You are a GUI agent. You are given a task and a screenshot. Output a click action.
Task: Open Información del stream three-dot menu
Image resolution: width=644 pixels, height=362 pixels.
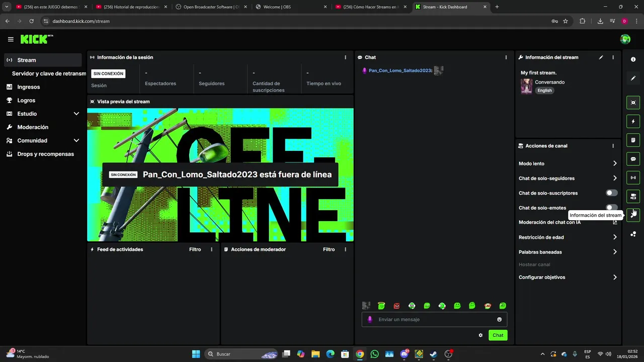(613, 57)
